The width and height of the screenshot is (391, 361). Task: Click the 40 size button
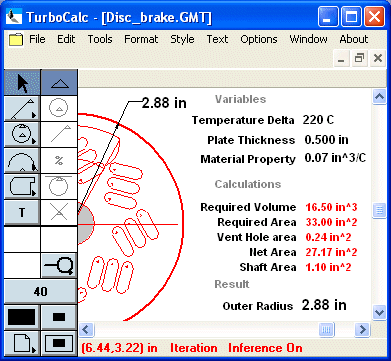(40, 292)
